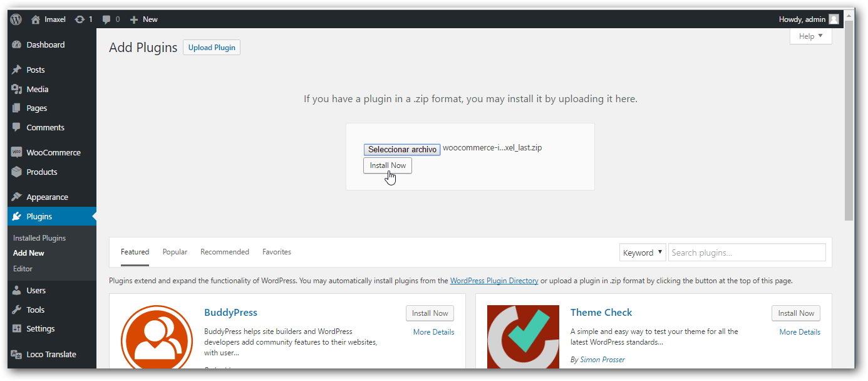Install the BuddyPress plugin
Viewport: 868px width, 381px height.
click(x=430, y=313)
